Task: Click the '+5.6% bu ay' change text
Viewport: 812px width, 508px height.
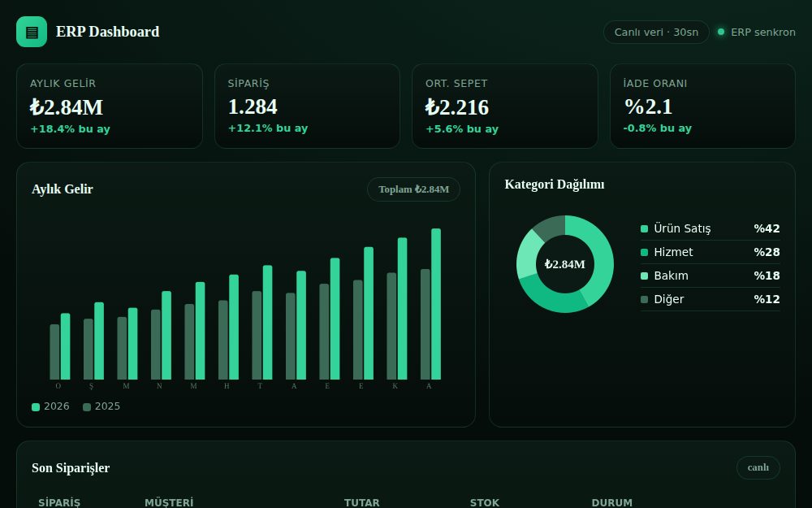Action: click(x=462, y=129)
